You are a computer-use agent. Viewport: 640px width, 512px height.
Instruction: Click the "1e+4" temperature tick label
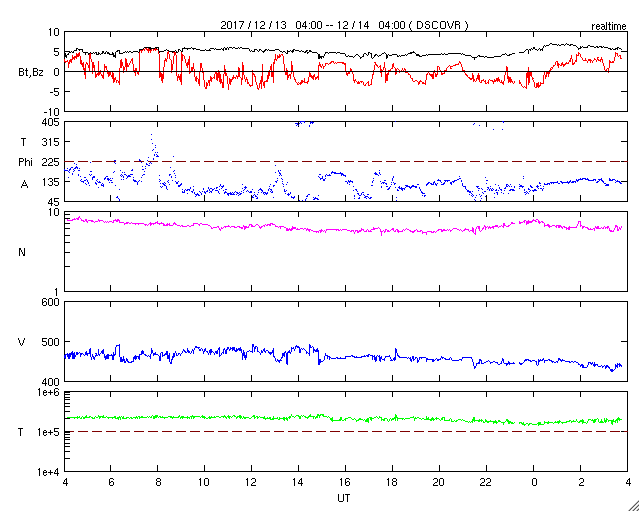click(49, 472)
